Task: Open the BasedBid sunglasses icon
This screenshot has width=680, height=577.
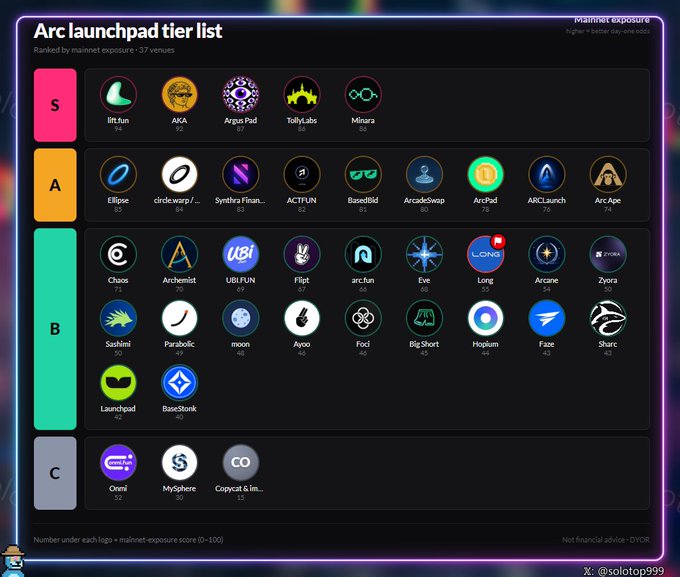Action: (x=363, y=174)
